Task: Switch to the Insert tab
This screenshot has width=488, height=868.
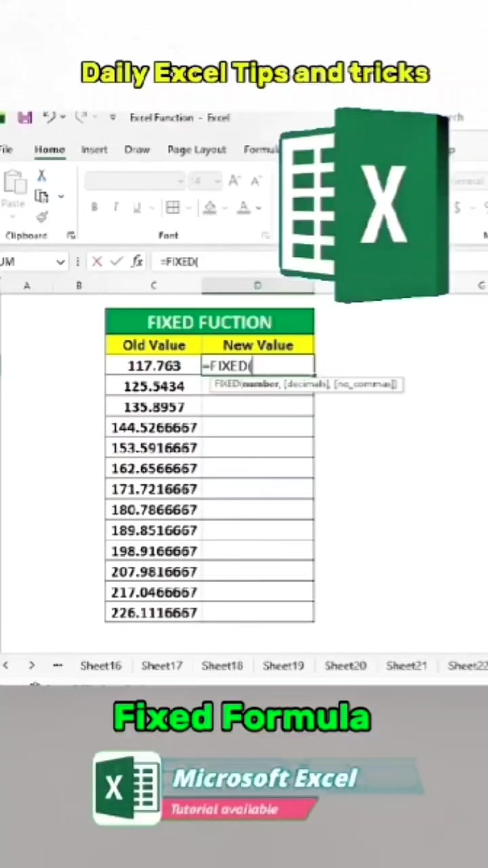Action: point(94,149)
